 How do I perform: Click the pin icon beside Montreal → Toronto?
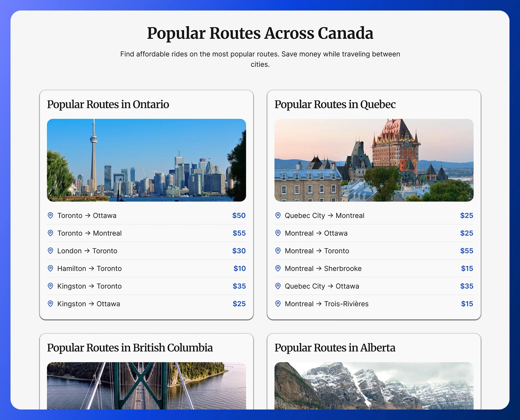[278, 251]
